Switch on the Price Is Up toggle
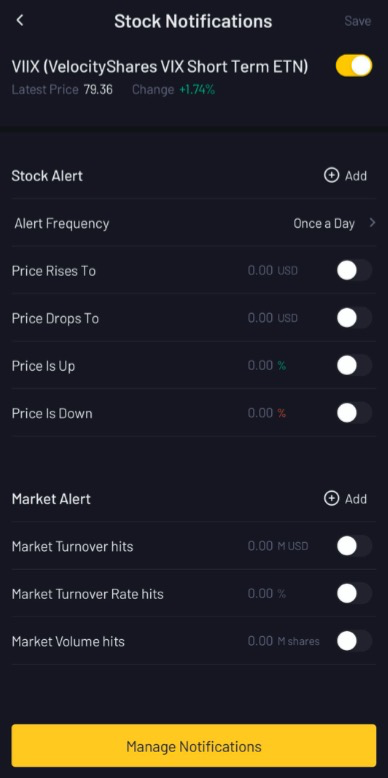Viewport: 388px width, 778px height. click(354, 366)
